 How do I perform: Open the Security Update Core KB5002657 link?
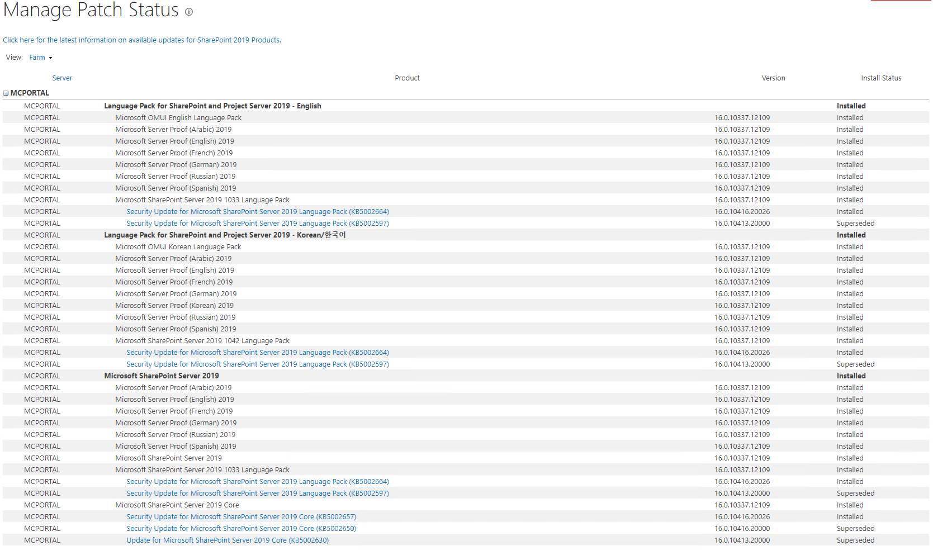241,517
